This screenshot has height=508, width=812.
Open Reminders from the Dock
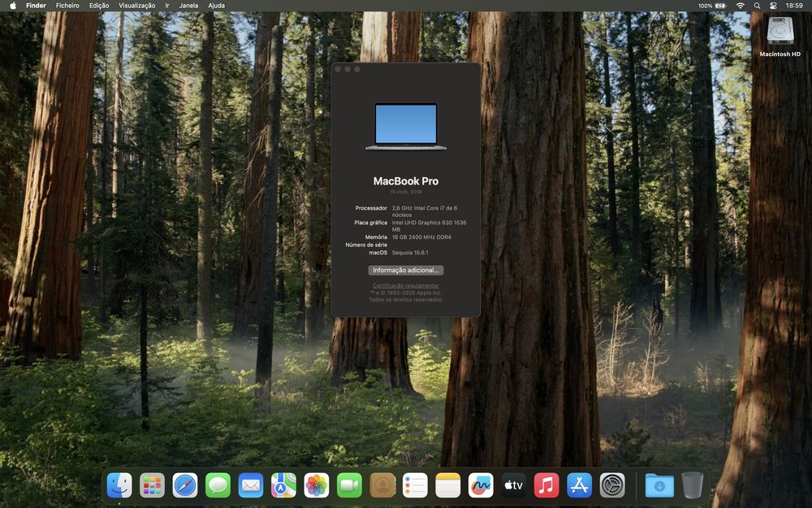pyautogui.click(x=415, y=486)
